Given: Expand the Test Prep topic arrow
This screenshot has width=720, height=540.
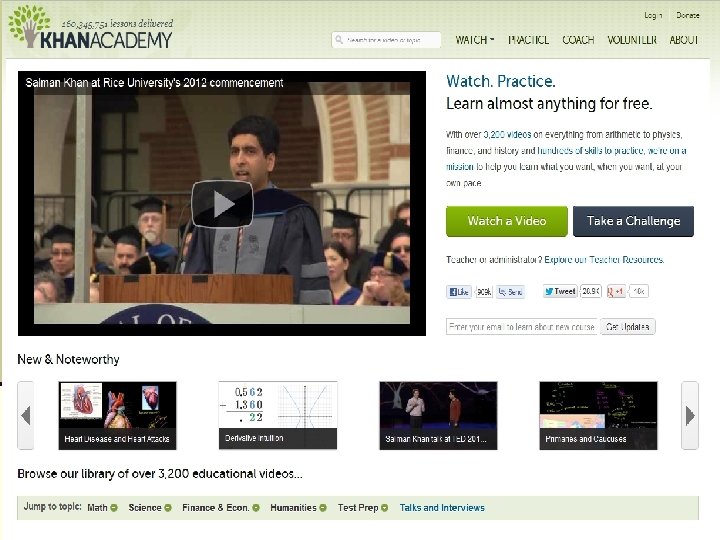Looking at the screenshot, I should tap(384, 508).
